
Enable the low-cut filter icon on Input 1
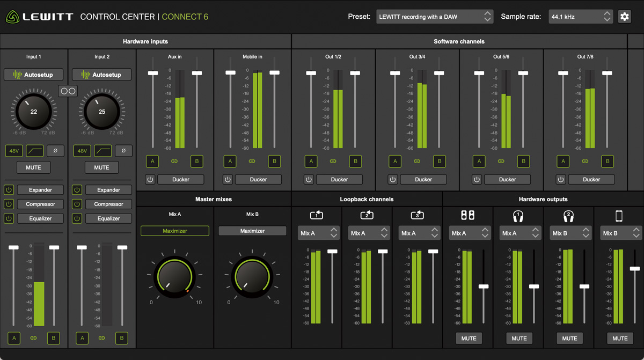click(35, 151)
